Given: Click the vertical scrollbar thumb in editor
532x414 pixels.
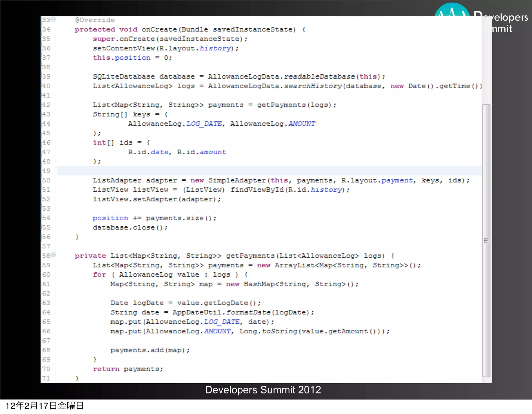Looking at the screenshot, I should 486,240.
